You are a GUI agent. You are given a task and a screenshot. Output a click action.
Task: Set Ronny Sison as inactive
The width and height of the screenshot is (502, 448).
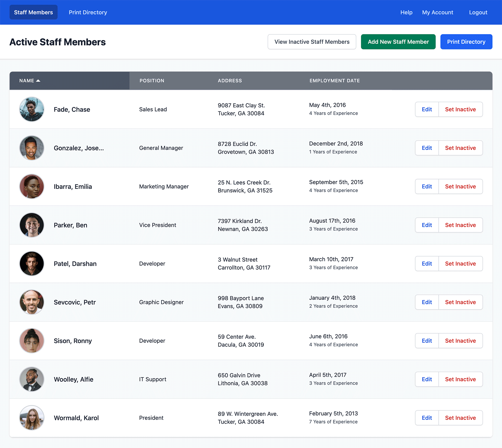460,341
